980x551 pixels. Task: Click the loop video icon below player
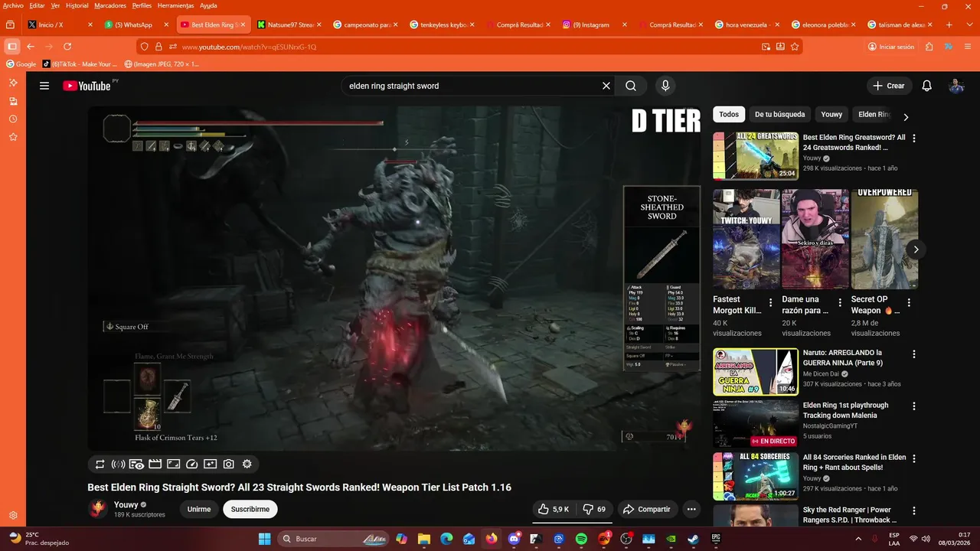[x=100, y=464]
